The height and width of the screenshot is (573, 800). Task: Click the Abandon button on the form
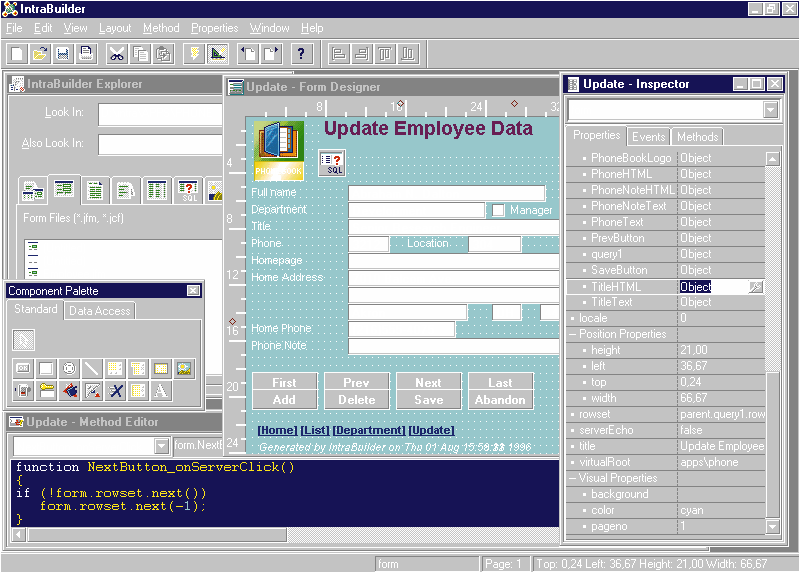[x=500, y=400]
